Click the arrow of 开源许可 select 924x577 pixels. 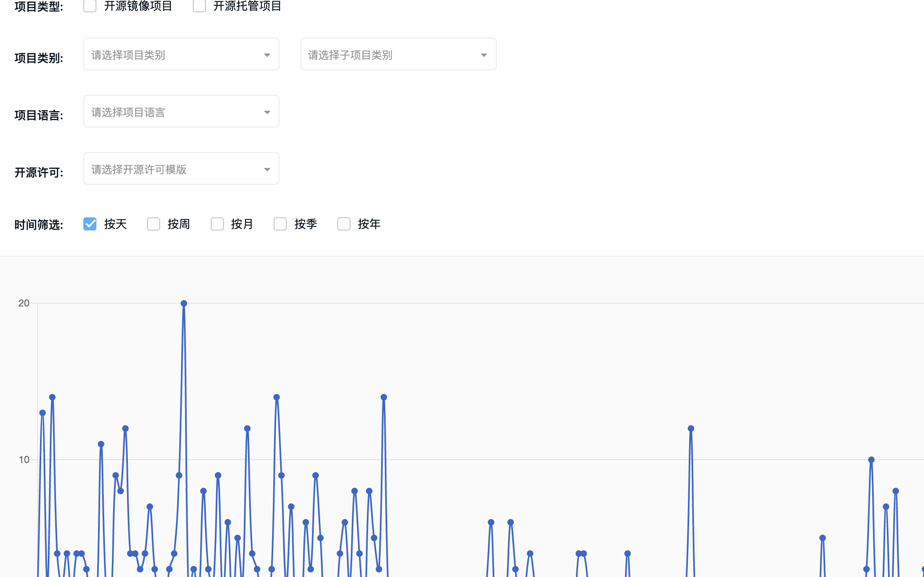pyautogui.click(x=267, y=170)
